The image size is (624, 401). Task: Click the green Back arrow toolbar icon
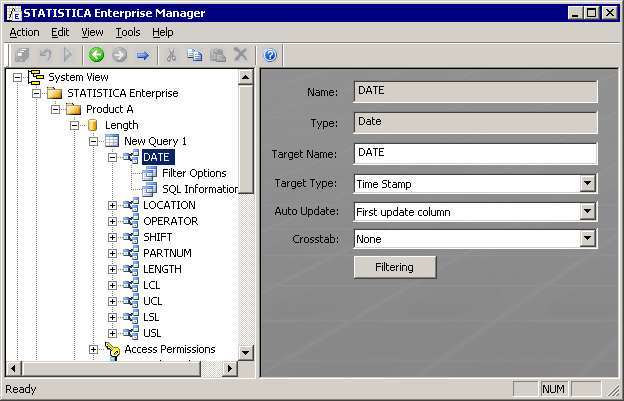pos(96,55)
